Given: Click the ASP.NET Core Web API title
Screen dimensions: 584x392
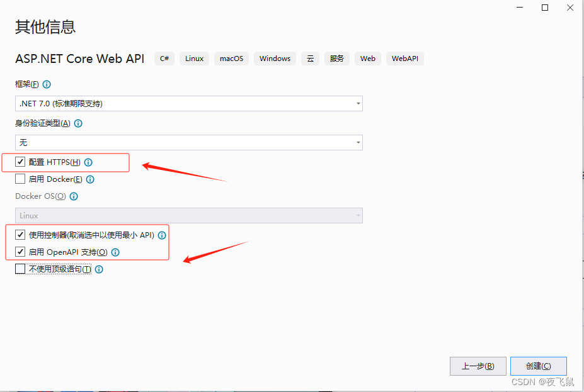Looking at the screenshot, I should tap(80, 59).
